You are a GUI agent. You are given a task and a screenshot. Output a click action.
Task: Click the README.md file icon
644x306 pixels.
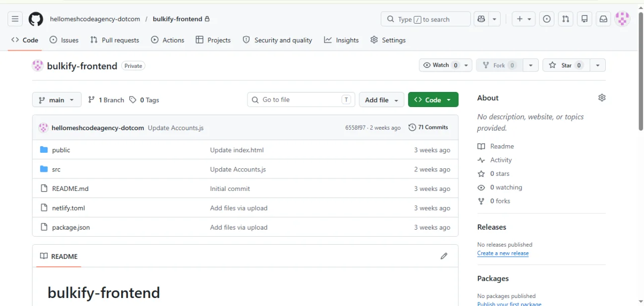(x=44, y=188)
